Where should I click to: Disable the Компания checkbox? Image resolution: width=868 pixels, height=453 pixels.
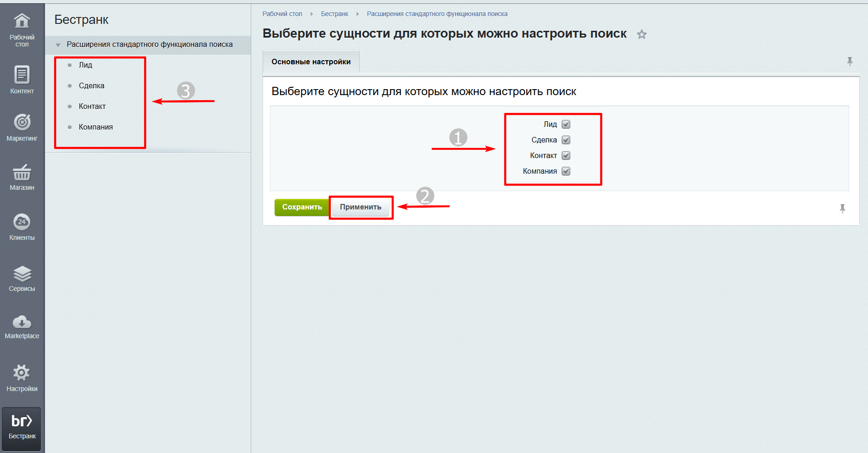(x=566, y=171)
